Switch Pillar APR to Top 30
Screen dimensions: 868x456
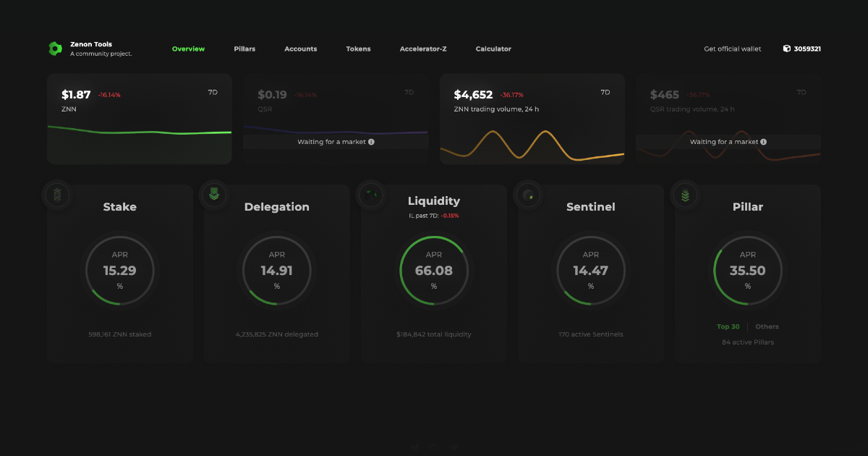click(728, 326)
